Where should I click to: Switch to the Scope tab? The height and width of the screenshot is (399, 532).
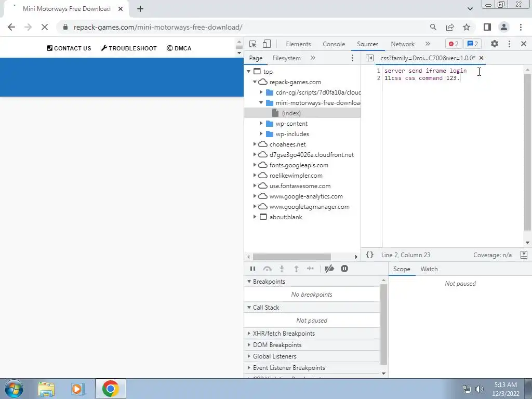pos(402,269)
